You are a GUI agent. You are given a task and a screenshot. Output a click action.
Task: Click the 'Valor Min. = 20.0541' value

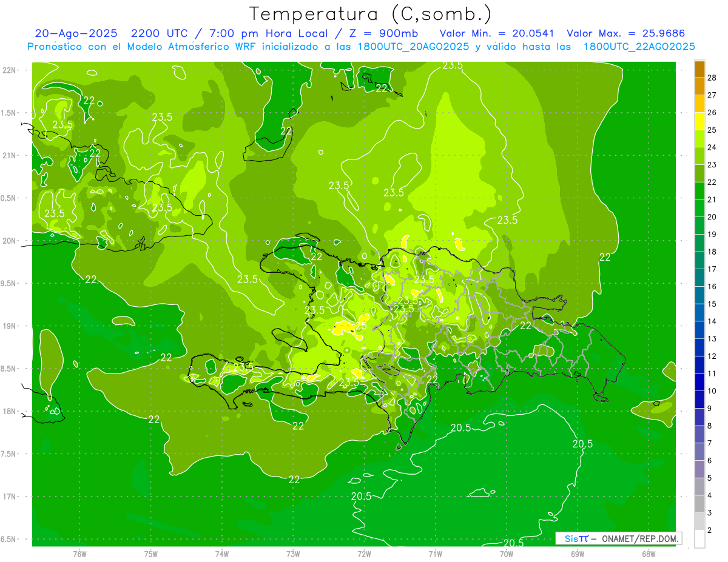coord(497,33)
